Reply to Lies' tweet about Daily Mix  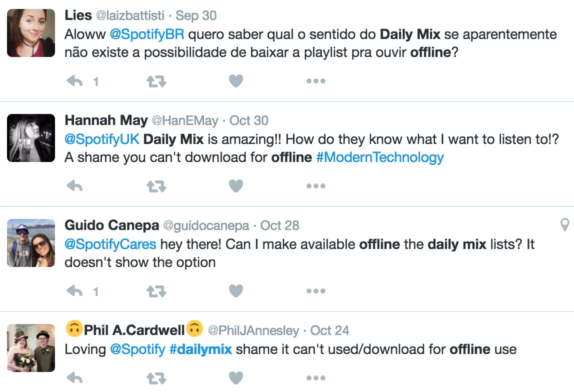74,80
